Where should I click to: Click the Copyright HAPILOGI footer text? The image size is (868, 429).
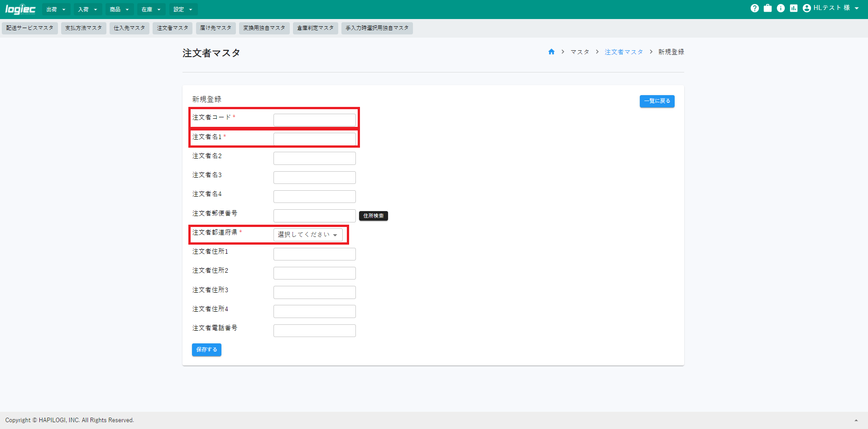click(70, 420)
